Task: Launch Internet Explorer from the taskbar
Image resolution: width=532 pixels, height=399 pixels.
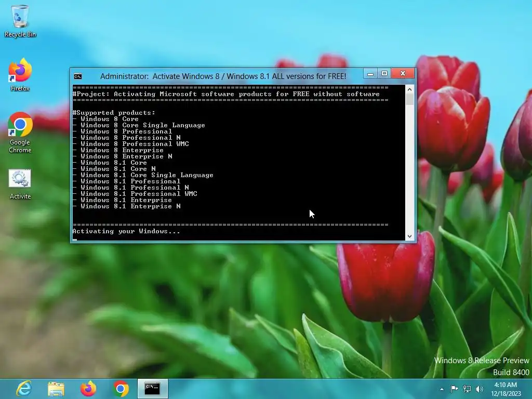Action: 24,389
